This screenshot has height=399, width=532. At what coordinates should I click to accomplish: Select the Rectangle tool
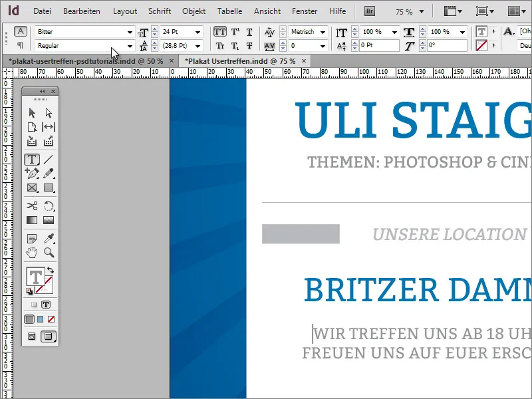click(x=49, y=188)
